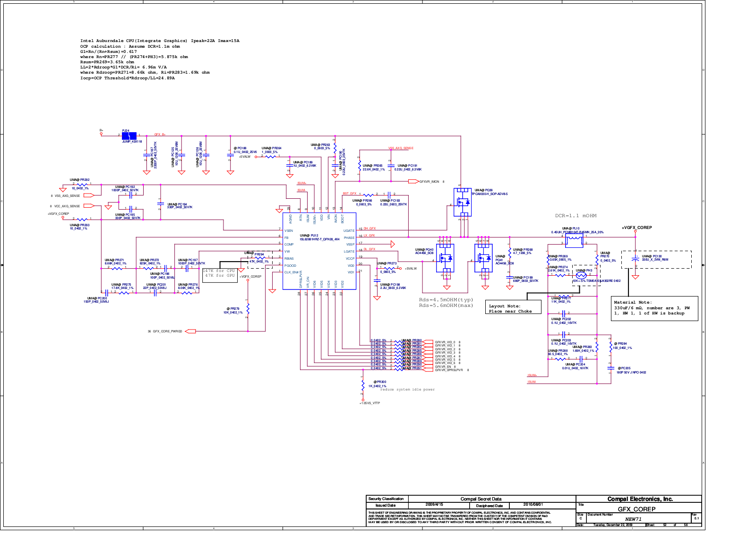756x534 pixels.
Task: Click the 'NEW71' document number
Action: [633, 519]
